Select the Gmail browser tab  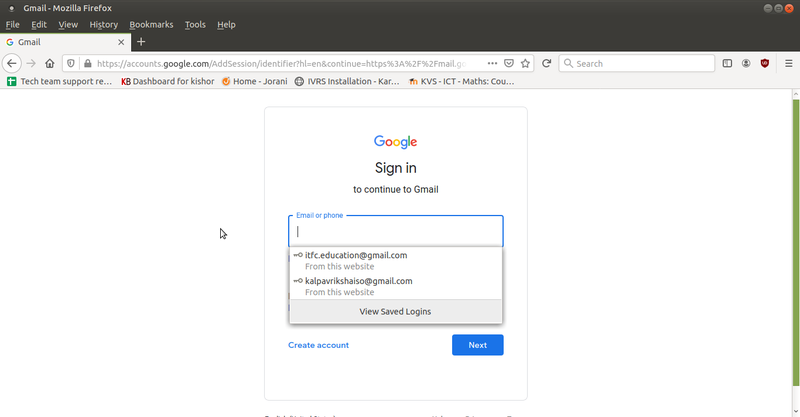tap(65, 42)
